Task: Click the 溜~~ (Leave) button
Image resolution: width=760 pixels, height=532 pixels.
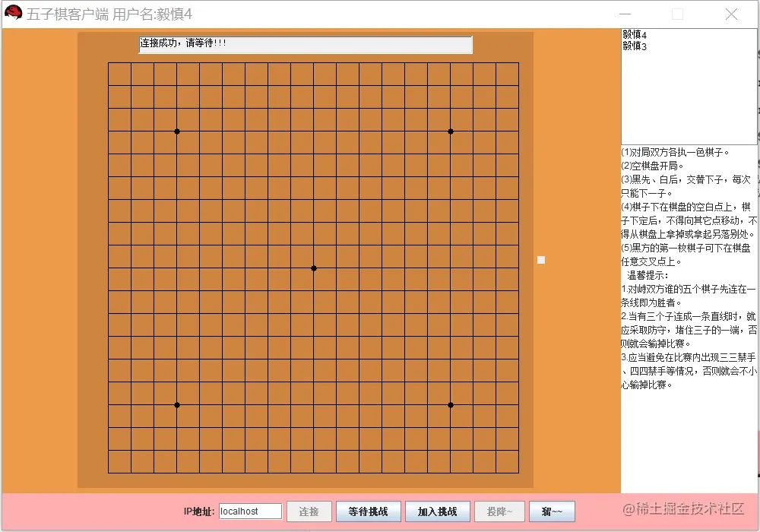Action: click(x=553, y=511)
